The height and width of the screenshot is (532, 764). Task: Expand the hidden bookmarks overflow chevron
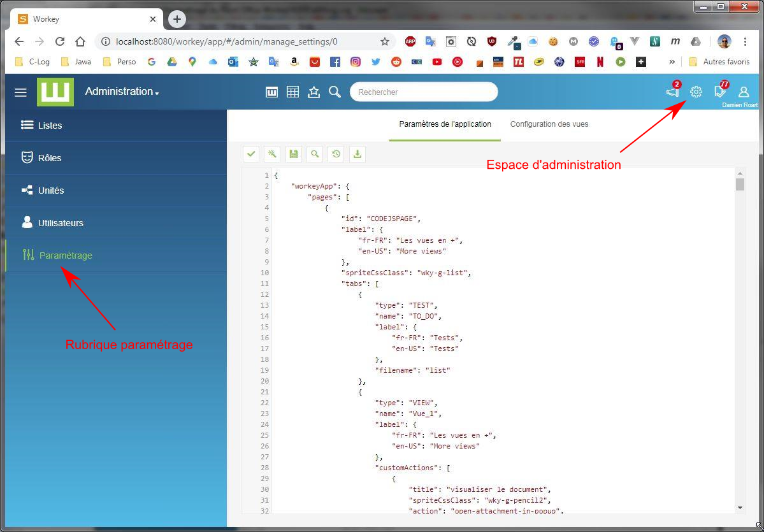[x=672, y=62]
